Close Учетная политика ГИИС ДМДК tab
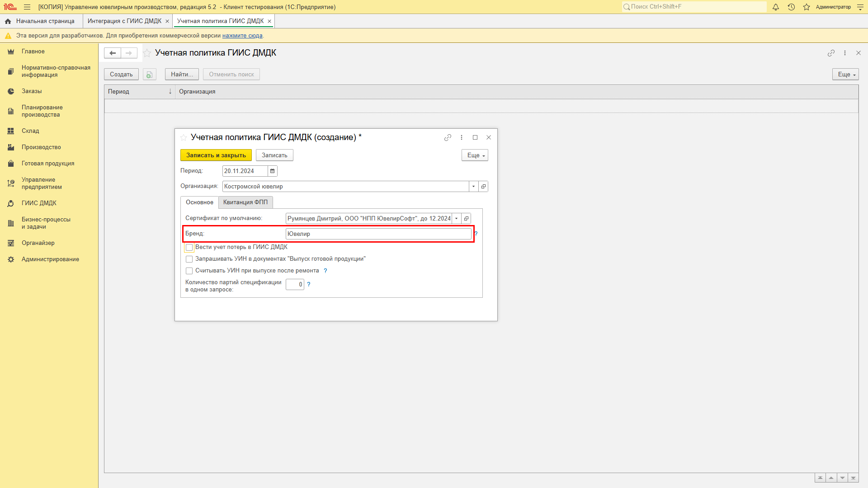Screen dimensions: 868x488 (x=269, y=21)
